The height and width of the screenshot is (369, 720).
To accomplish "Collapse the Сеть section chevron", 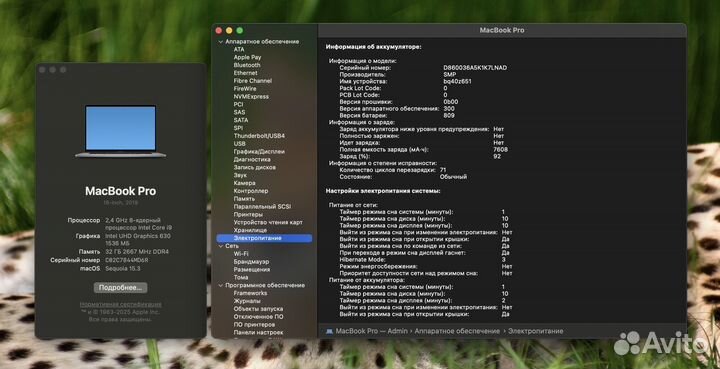I will [220, 246].
